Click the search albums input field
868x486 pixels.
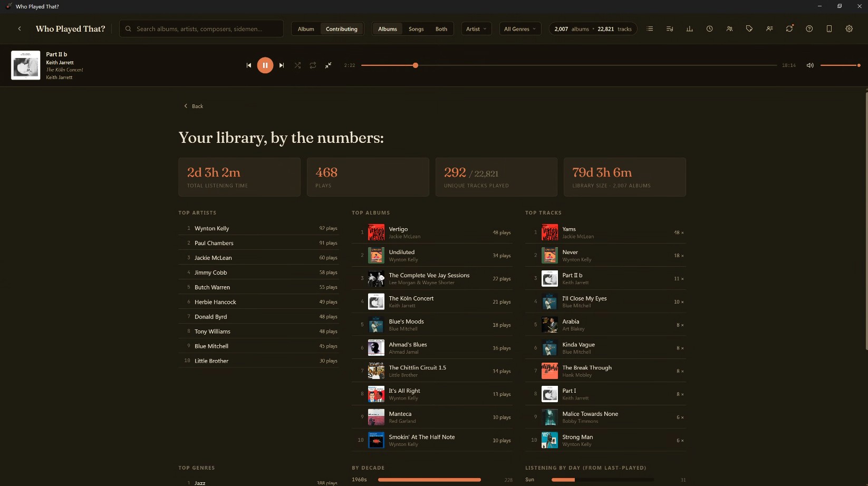coord(201,29)
